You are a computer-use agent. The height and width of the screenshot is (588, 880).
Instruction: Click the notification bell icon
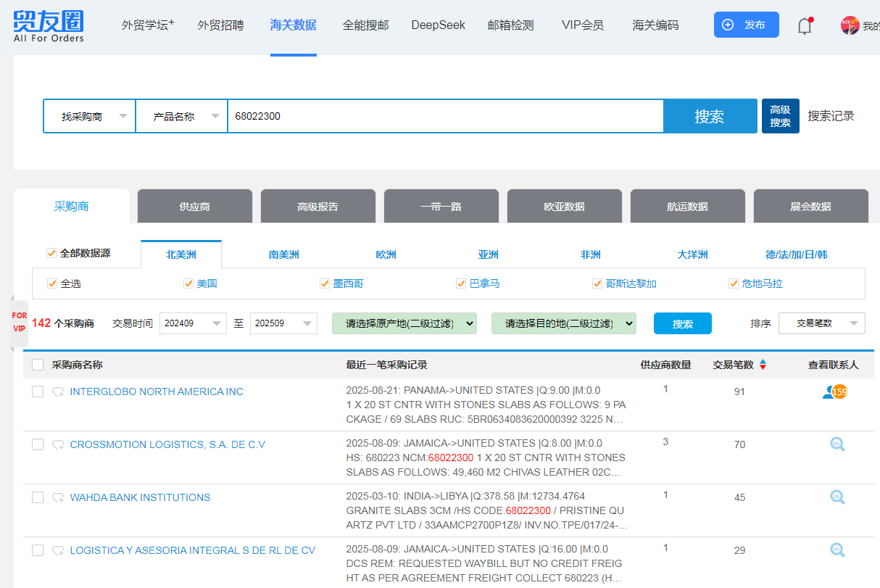click(x=805, y=26)
